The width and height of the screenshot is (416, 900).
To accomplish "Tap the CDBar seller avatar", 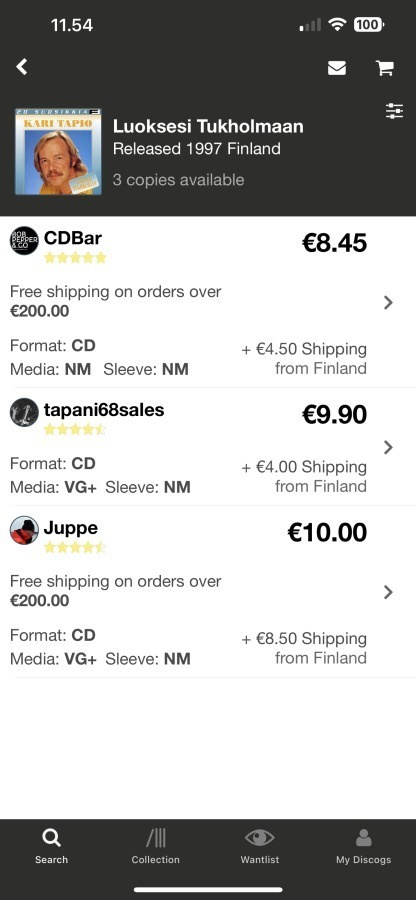I will (x=24, y=240).
